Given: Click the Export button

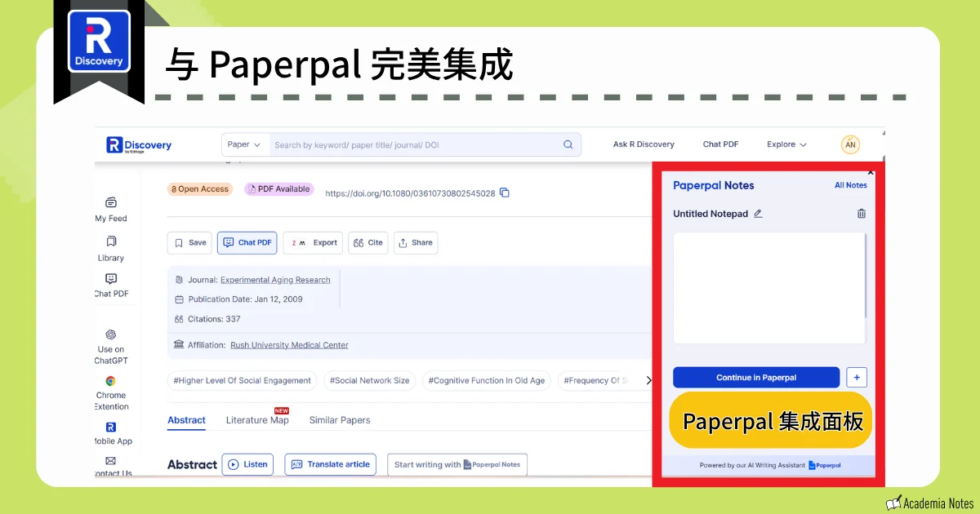Looking at the screenshot, I should (313, 242).
